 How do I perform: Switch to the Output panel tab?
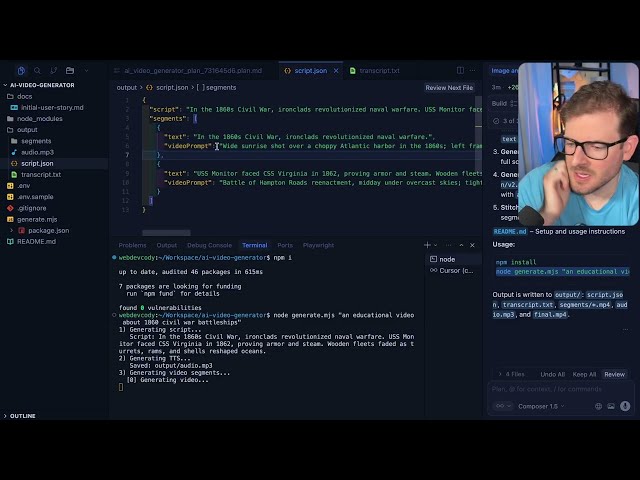coord(167,245)
